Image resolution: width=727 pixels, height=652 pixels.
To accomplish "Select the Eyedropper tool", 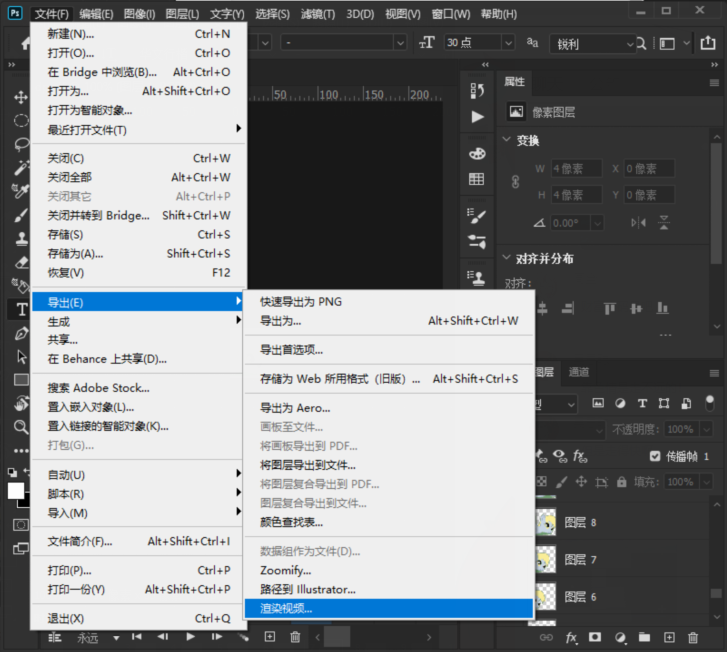I will click(21, 191).
